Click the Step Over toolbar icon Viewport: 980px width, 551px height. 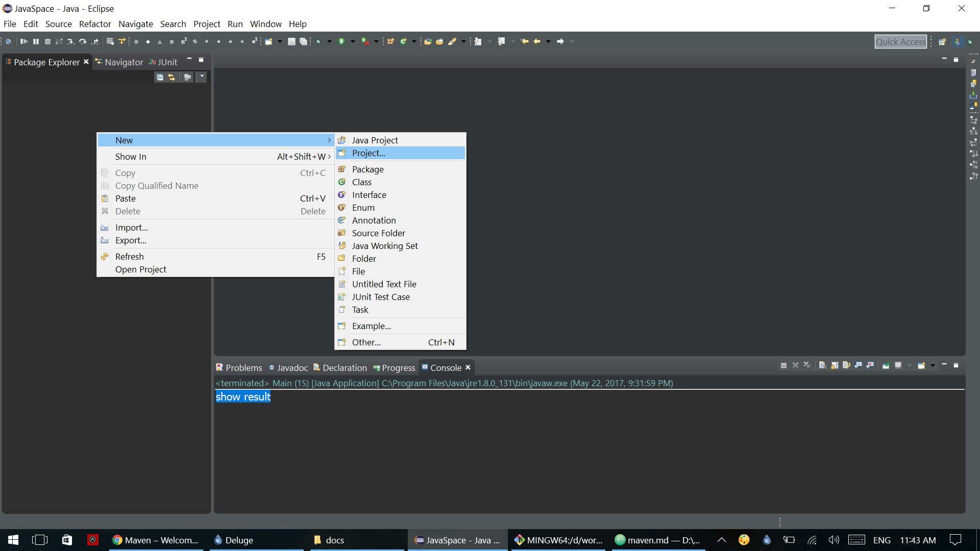pyautogui.click(x=83, y=41)
